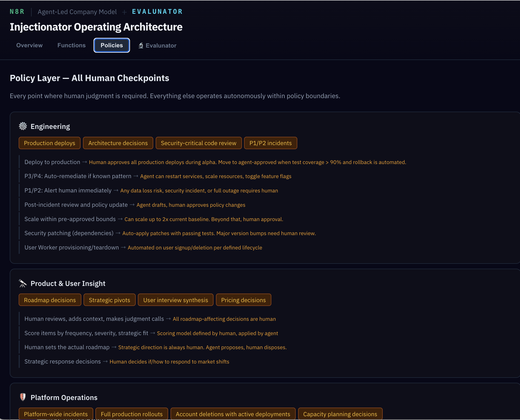Image resolution: width=520 pixels, height=420 pixels.
Task: Click 'Scoring model defined by human, applied by agent'
Action: [x=217, y=333]
